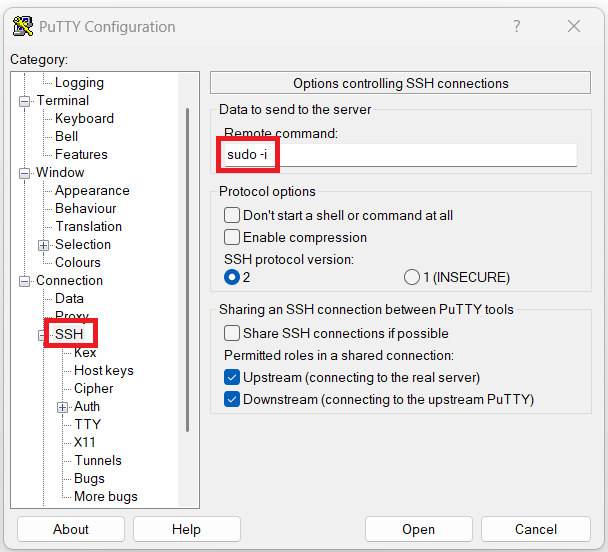
Task: Click the title bar help question mark
Action: 517,27
